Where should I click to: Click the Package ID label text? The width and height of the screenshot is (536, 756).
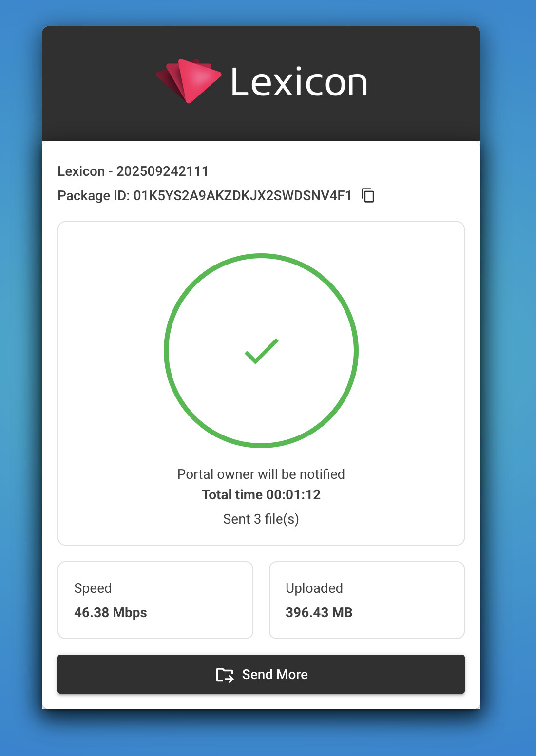click(x=94, y=195)
